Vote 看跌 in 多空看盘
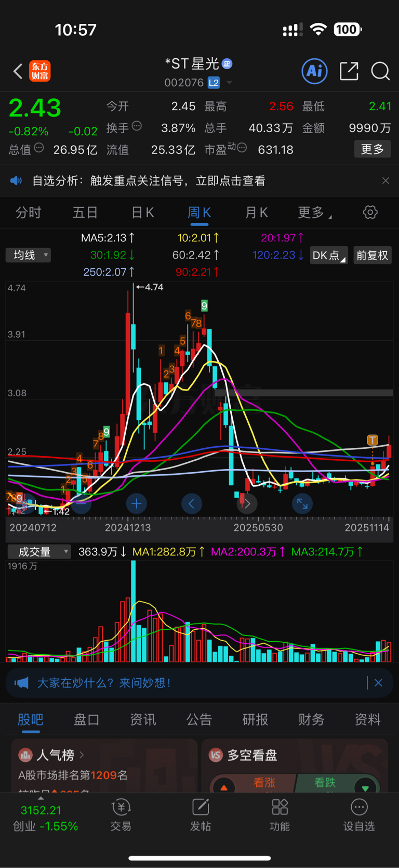The width and height of the screenshot is (399, 868). tap(338, 783)
